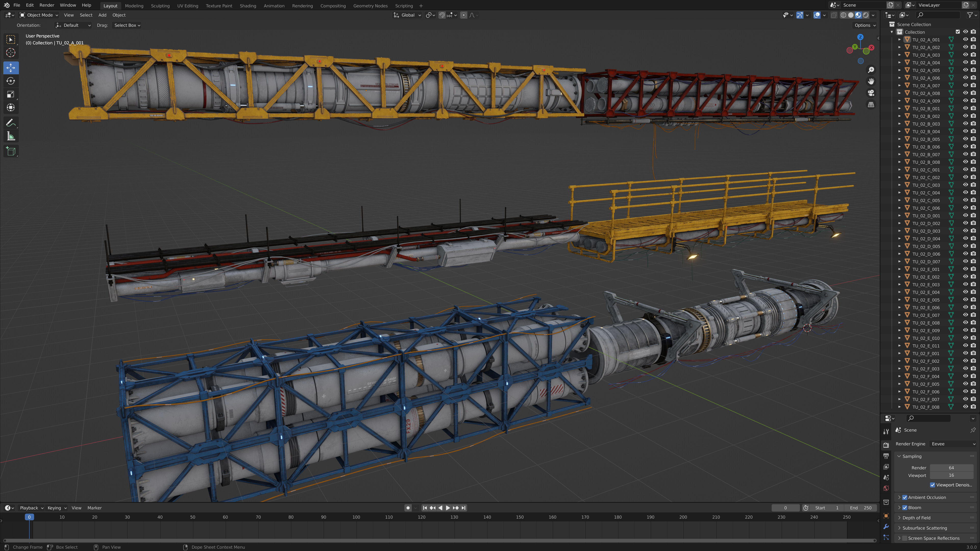Toggle X-ray mode icon
The width and height of the screenshot is (980, 551).
pos(834,15)
